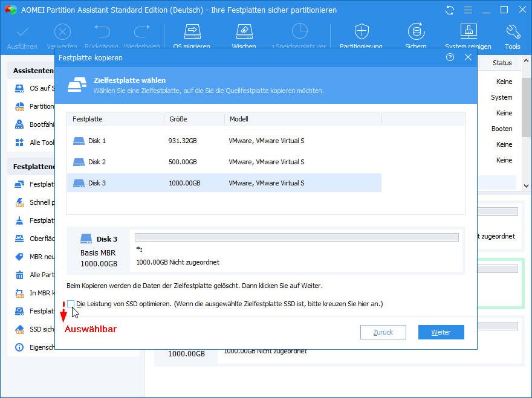Click scroll down arrow in main window list
532x398 pixels.
click(x=526, y=186)
